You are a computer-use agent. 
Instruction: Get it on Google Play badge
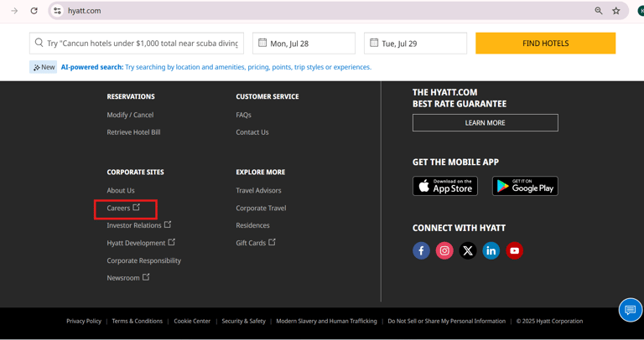click(x=525, y=186)
